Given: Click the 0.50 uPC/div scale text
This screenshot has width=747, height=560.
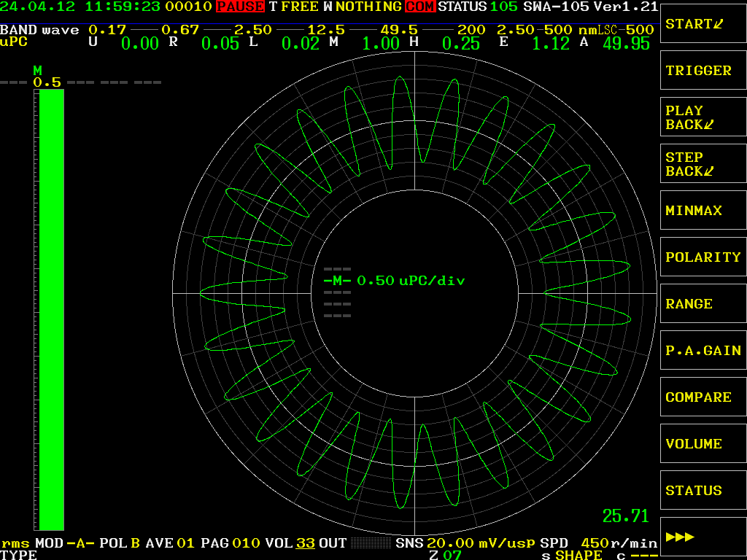Looking at the screenshot, I should (x=411, y=281).
